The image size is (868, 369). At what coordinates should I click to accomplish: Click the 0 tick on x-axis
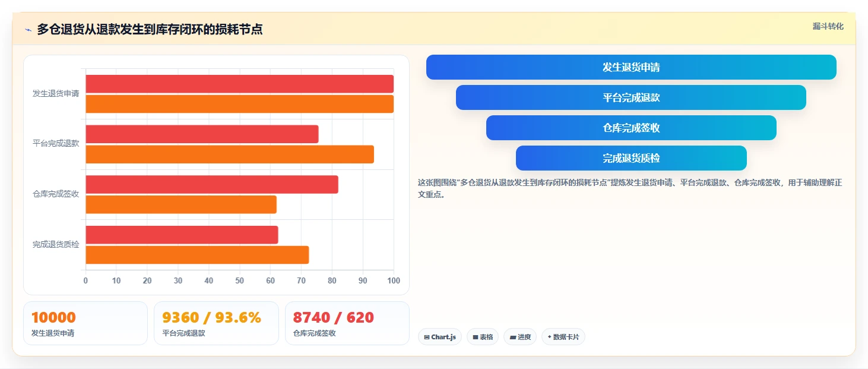85,280
